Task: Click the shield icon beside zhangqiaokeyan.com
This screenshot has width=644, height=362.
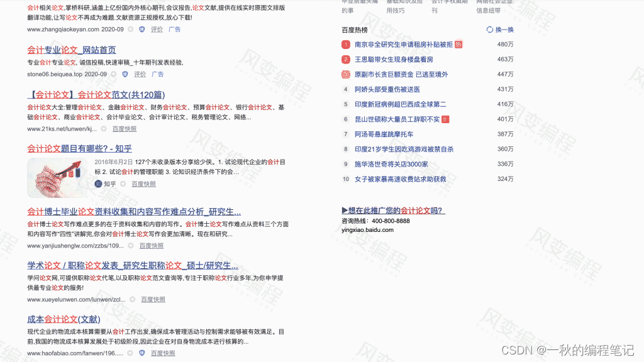Action: click(142, 30)
